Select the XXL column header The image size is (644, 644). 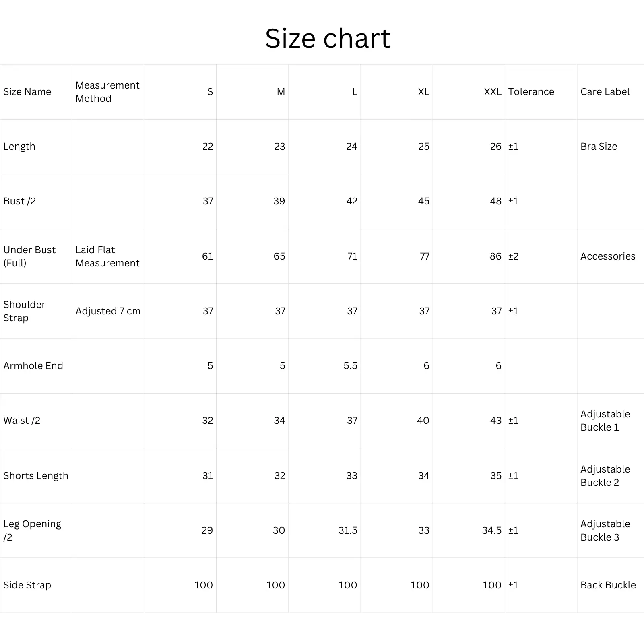click(x=492, y=92)
